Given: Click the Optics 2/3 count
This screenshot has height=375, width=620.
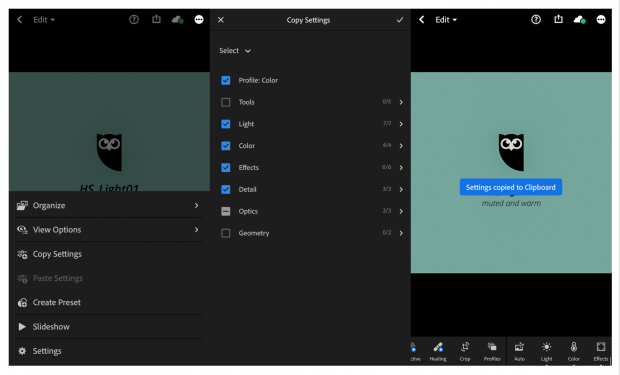Looking at the screenshot, I should [x=387, y=211].
